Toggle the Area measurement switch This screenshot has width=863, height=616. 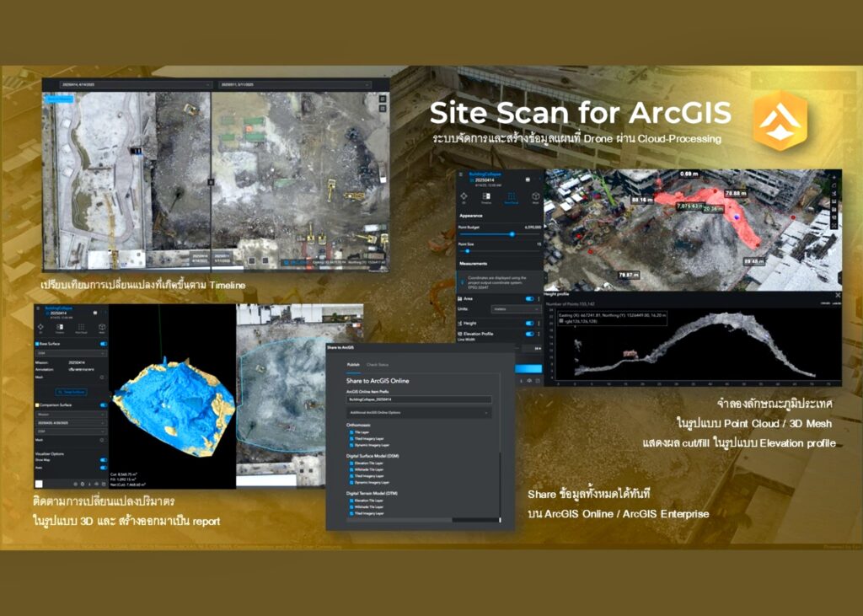[x=529, y=299]
